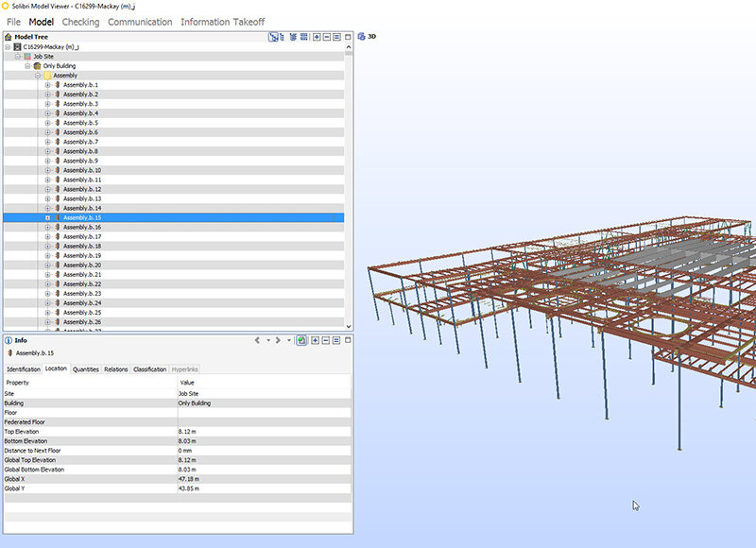Select Assembly.b.20 in the tree
Viewport: 756px width, 548px height.
[x=82, y=265]
